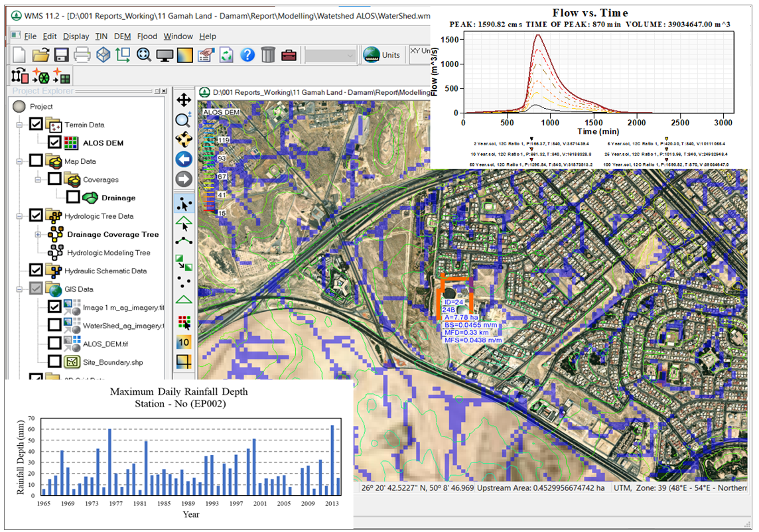
Task: Click the Frame zoom-to-extents icon
Action: click(143, 55)
